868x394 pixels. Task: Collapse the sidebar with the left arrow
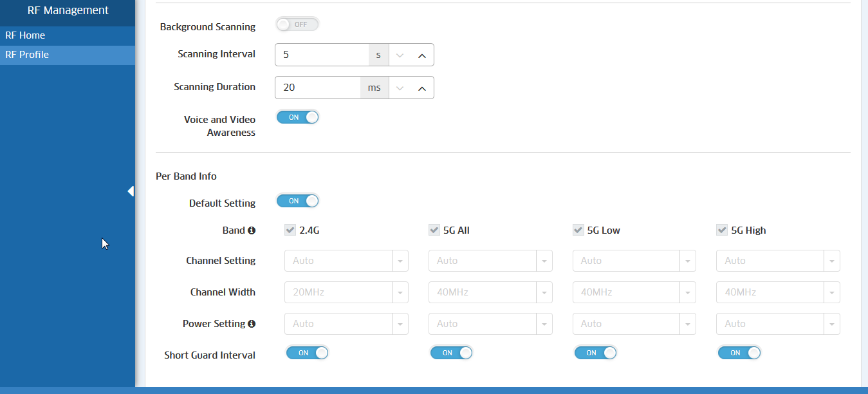point(131,191)
